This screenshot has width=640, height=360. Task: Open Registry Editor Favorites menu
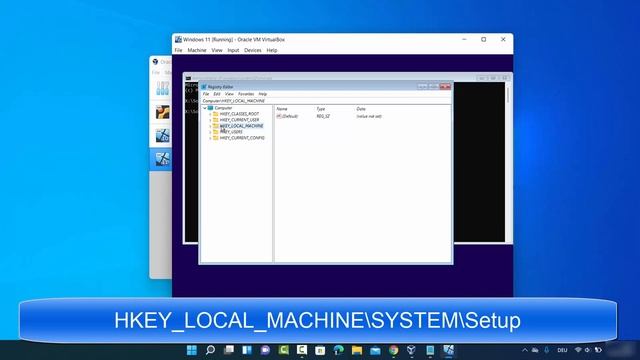(x=246, y=94)
